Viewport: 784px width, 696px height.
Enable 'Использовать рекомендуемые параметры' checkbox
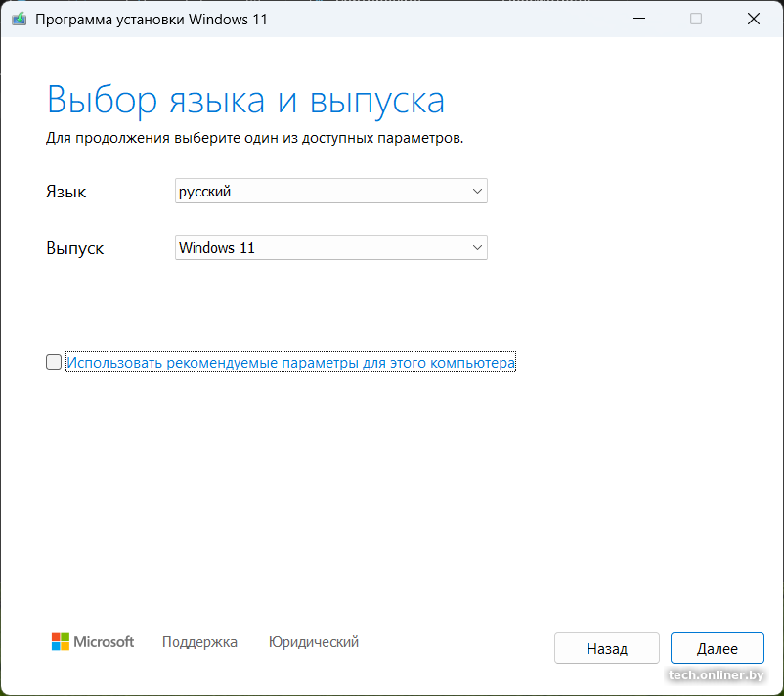[x=54, y=362]
